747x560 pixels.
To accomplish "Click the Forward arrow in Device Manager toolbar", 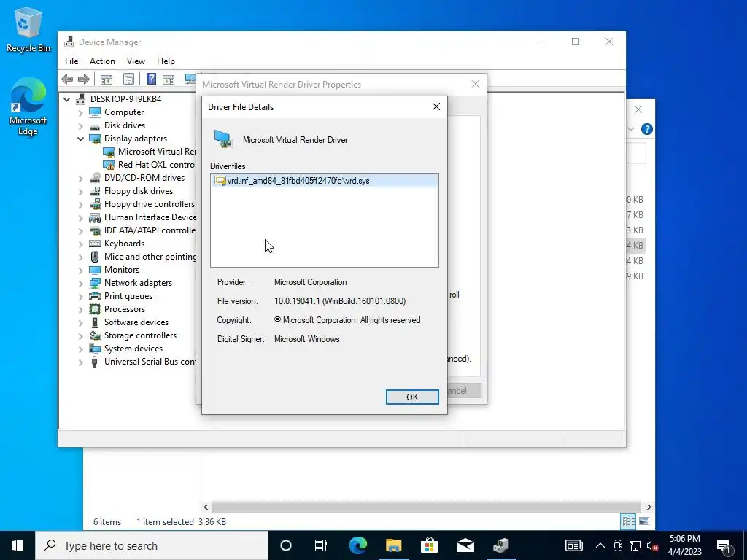I will [x=84, y=79].
